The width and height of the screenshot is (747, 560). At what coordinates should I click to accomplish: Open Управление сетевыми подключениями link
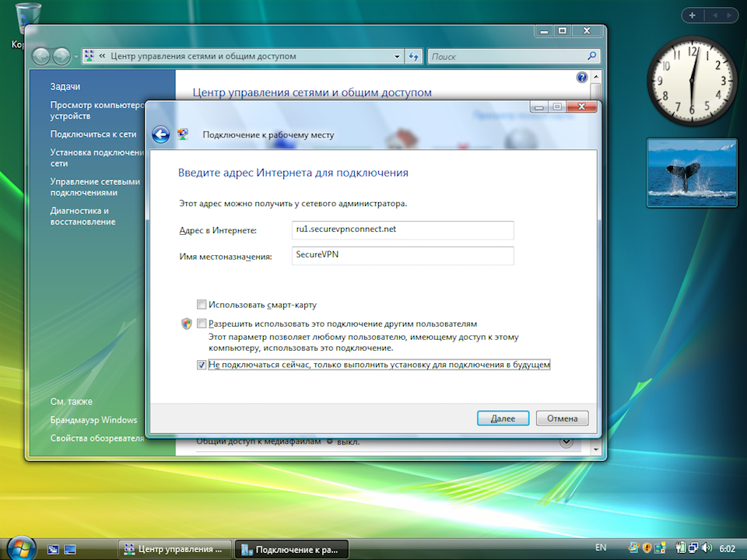pyautogui.click(x=95, y=187)
